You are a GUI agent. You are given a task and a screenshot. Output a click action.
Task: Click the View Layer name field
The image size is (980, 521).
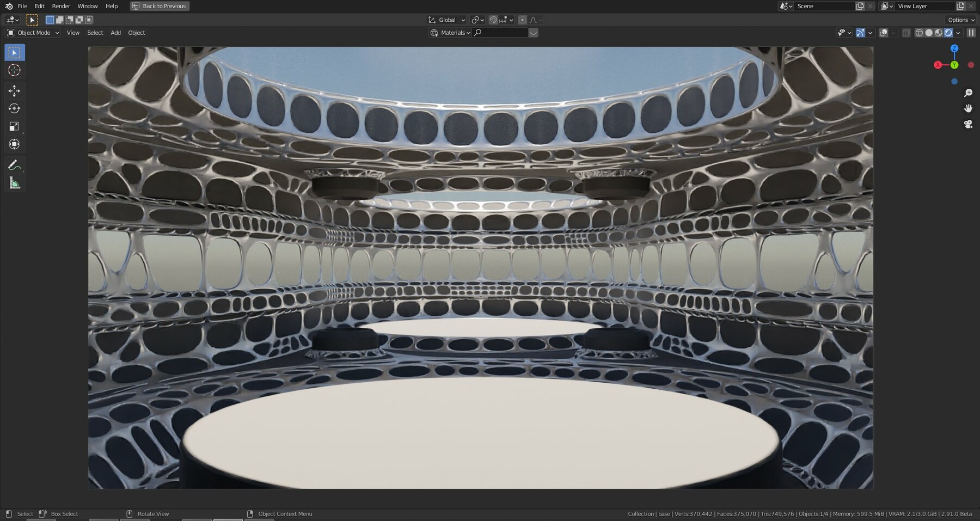pos(925,6)
